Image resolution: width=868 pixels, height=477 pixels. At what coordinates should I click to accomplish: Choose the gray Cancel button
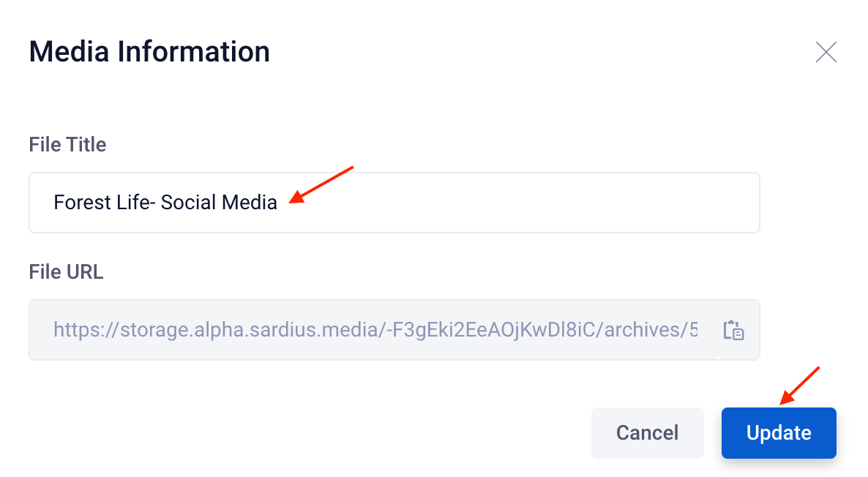pos(647,432)
